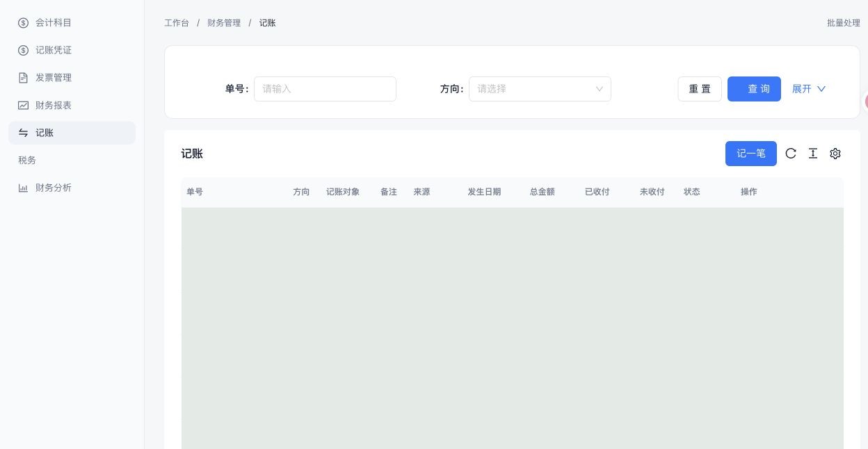The height and width of the screenshot is (449, 868).
Task: Click the 状态 column header
Action: tap(692, 192)
